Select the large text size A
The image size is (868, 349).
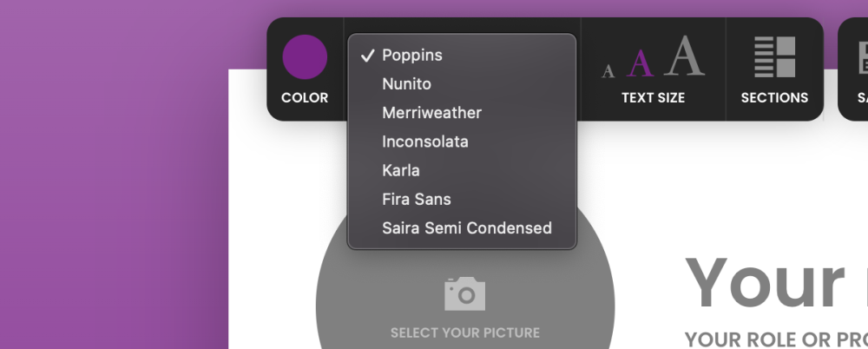tap(684, 56)
